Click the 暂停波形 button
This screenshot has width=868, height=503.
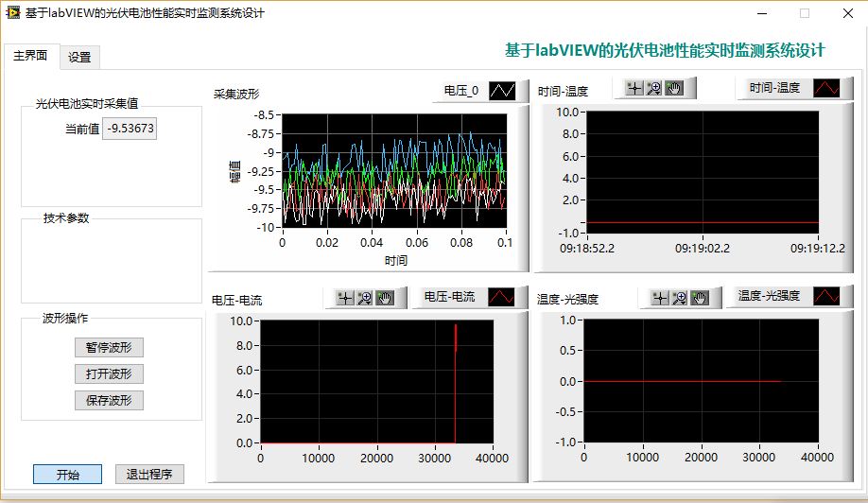pyautogui.click(x=109, y=348)
